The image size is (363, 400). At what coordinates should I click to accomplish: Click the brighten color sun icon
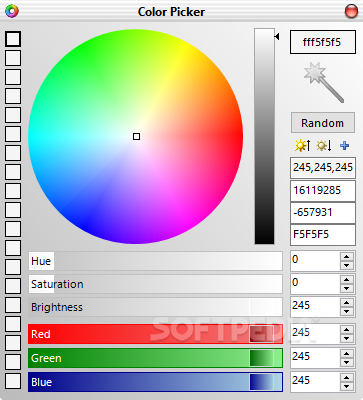point(302,146)
